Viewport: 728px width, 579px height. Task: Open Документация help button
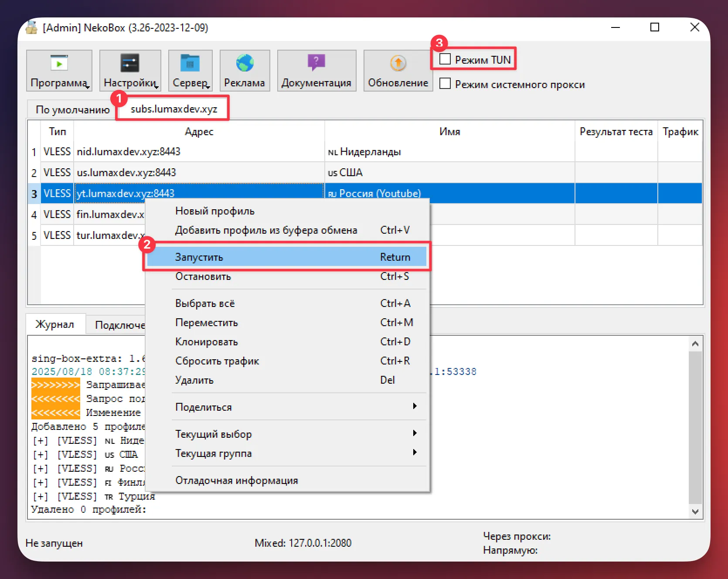click(x=316, y=71)
